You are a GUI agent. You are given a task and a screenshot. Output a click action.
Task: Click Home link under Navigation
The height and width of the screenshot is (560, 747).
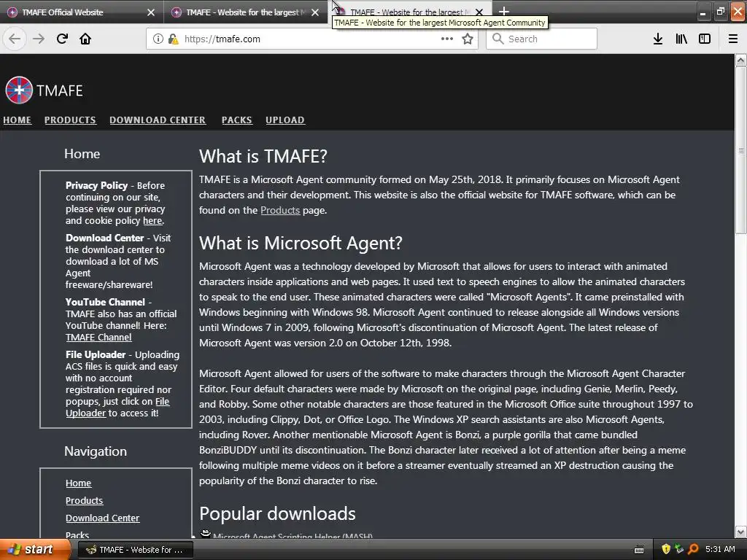pos(79,483)
